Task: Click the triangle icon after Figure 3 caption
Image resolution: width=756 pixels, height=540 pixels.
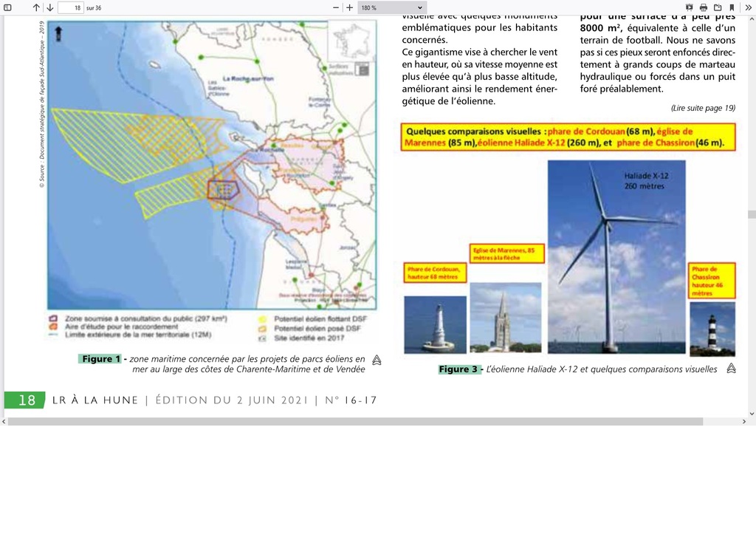Action: tap(732, 369)
